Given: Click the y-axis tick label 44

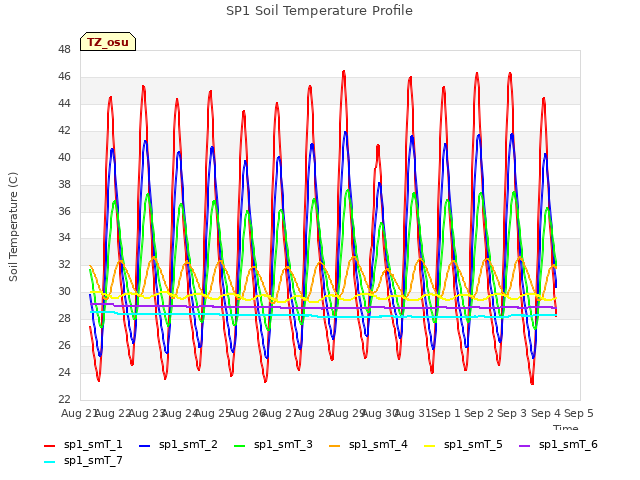Looking at the screenshot, I should 64,103.
